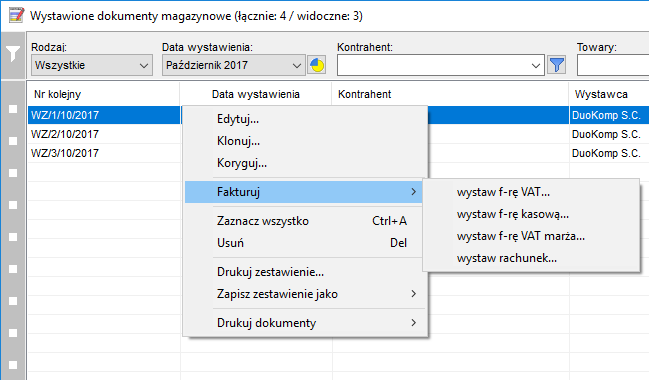
Task: Open the Data wystawienia dropdown Październik 2017
Action: (233, 65)
